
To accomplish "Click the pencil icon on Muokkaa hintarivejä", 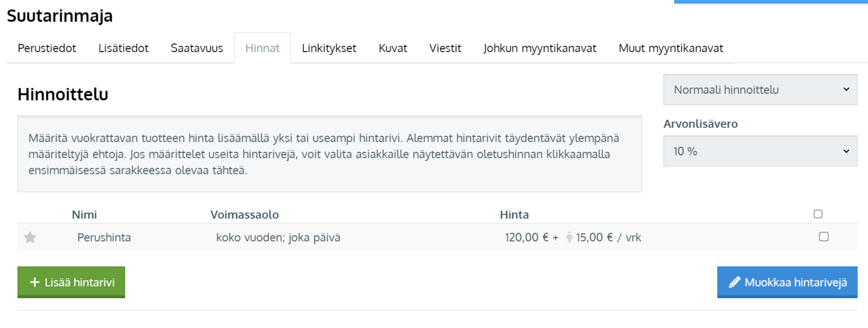I will click(734, 282).
